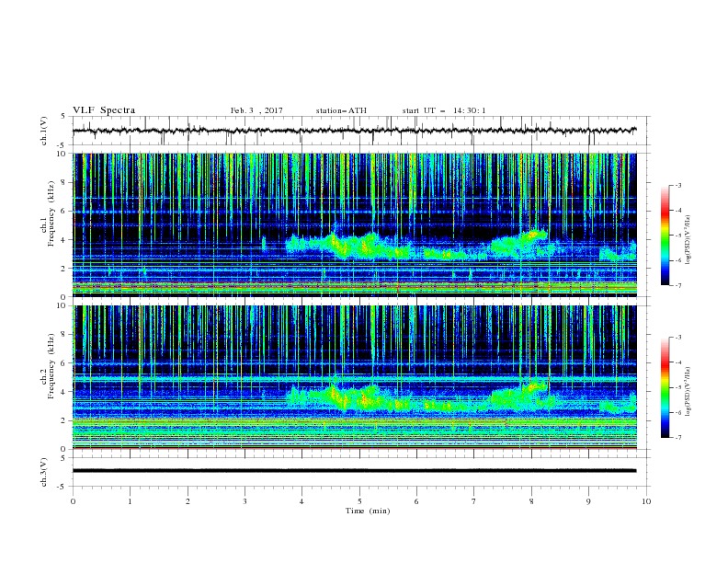This screenshot has height=563, width=728.
Task: Select the "start UT = 14:30: 1" text
Action: coord(444,110)
